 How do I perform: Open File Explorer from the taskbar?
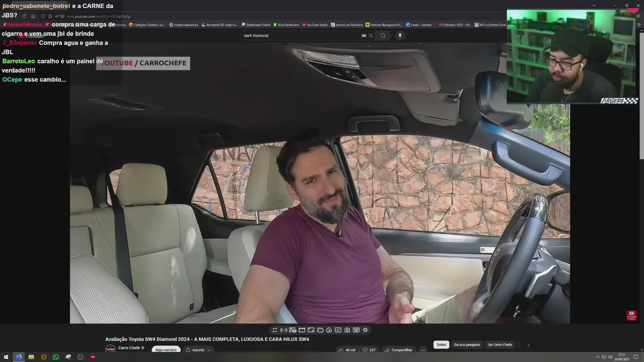coord(31,357)
